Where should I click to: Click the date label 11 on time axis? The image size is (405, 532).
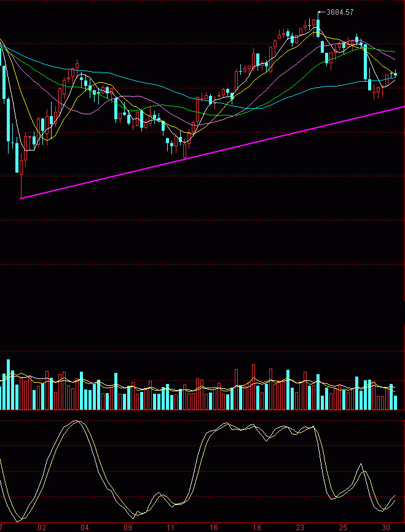coord(171,528)
